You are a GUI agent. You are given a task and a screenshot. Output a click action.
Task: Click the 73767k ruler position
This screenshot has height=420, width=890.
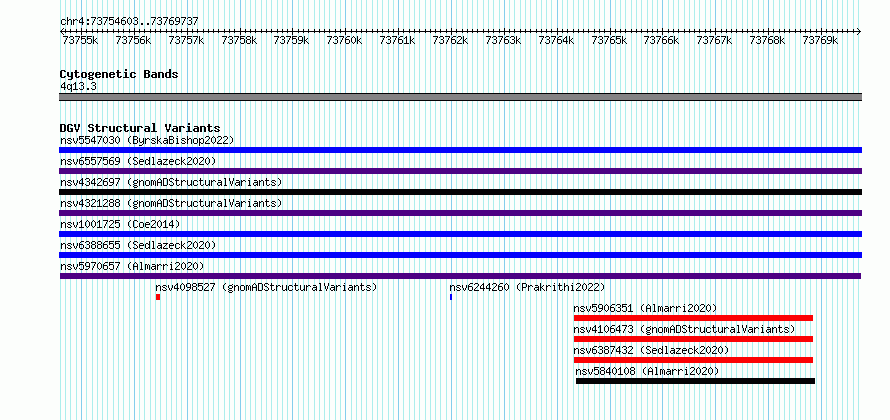click(x=714, y=40)
